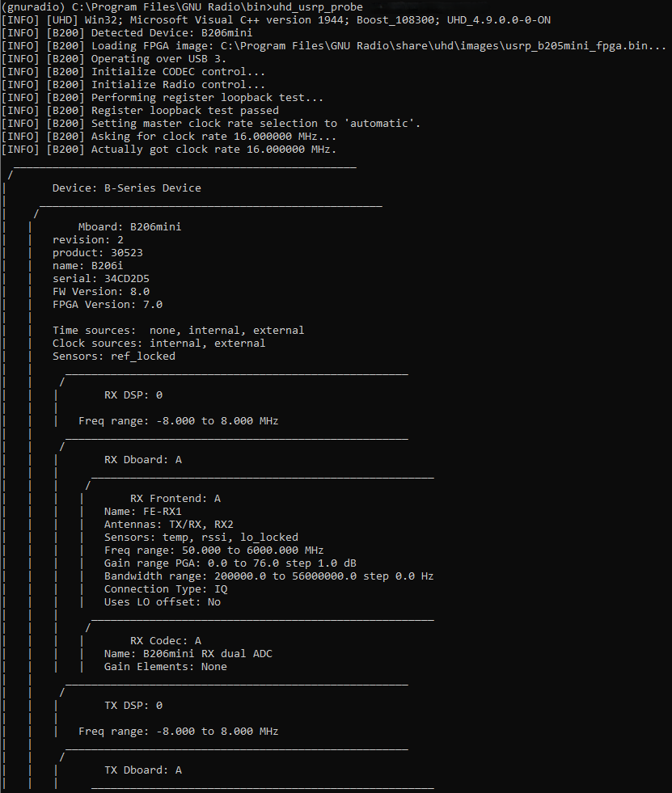Click the 'Time sources' line
The image size is (672, 793).
178,330
